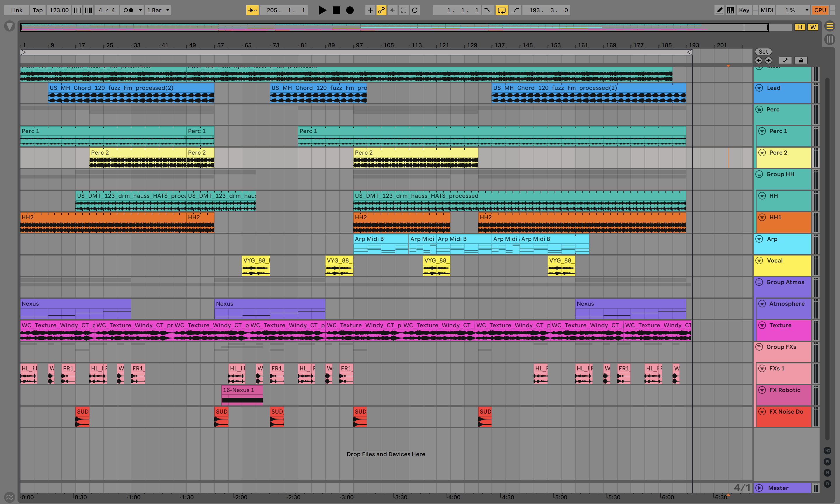Click the Punch-In switch icon
Screen dimensions: 840x504
pos(488,10)
